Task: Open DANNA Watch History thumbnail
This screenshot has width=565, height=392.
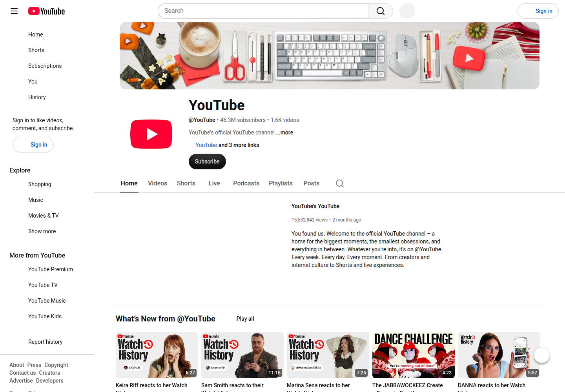Action: coord(499,355)
